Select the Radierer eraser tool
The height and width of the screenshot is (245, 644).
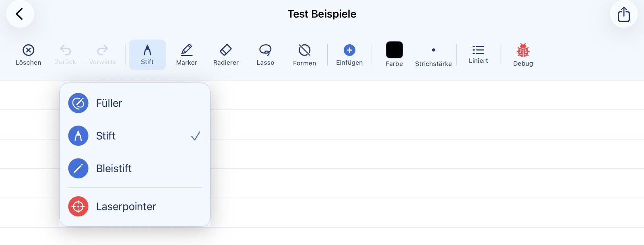tap(225, 54)
